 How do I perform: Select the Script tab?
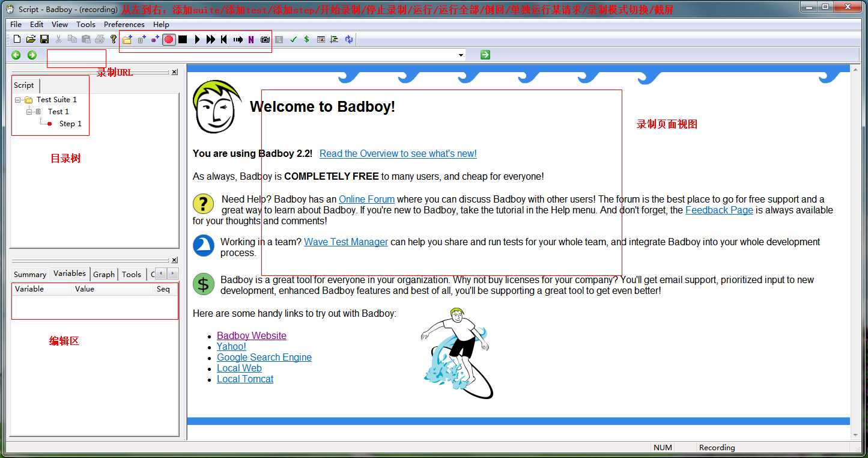pyautogui.click(x=24, y=85)
